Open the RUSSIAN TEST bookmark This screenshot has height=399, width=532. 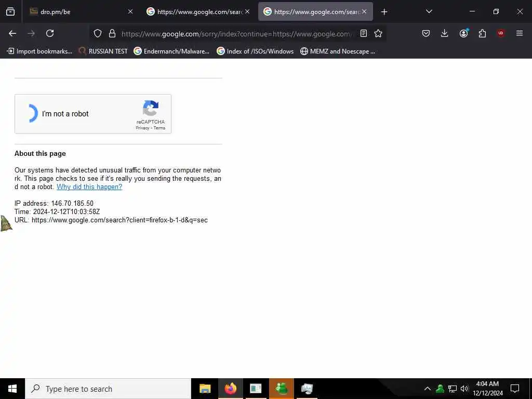(103, 51)
